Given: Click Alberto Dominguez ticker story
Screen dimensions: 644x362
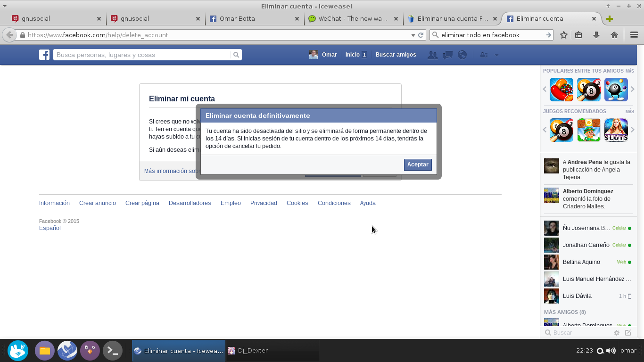Looking at the screenshot, I should [x=588, y=199].
